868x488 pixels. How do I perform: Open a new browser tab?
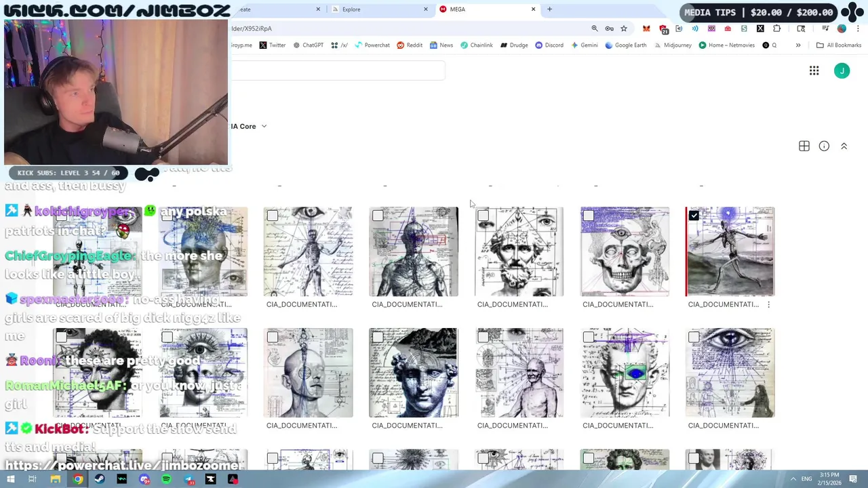click(549, 9)
